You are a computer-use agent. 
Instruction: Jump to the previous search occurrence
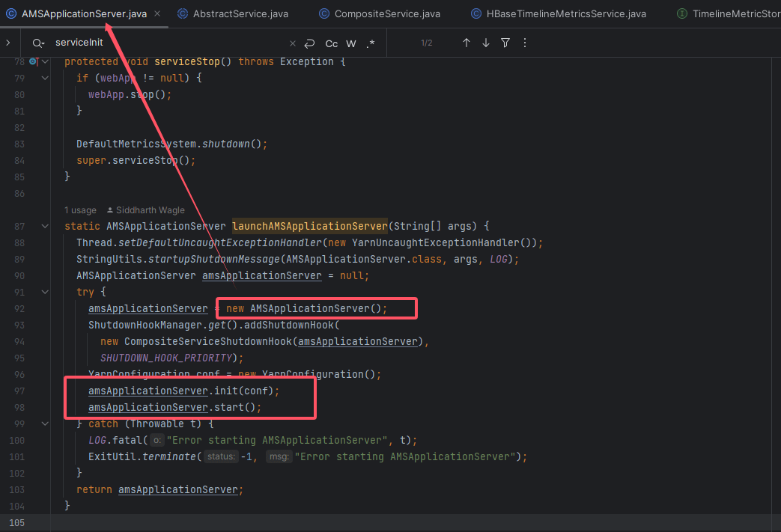point(467,43)
